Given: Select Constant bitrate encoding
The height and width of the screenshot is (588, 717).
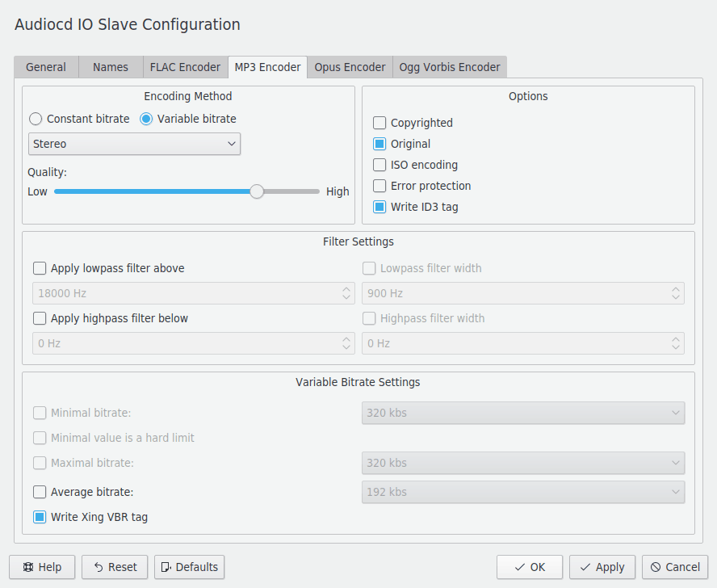Looking at the screenshot, I should pos(35,119).
